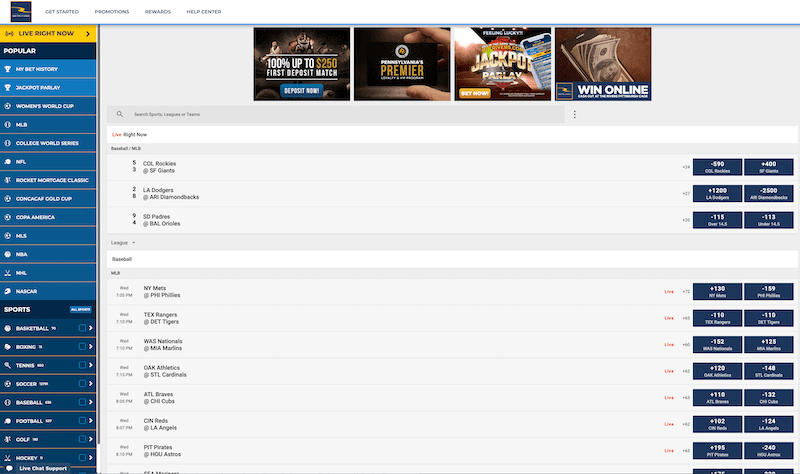Click the MLS soccer ball icon
This screenshot has width=800, height=474.
[8, 236]
